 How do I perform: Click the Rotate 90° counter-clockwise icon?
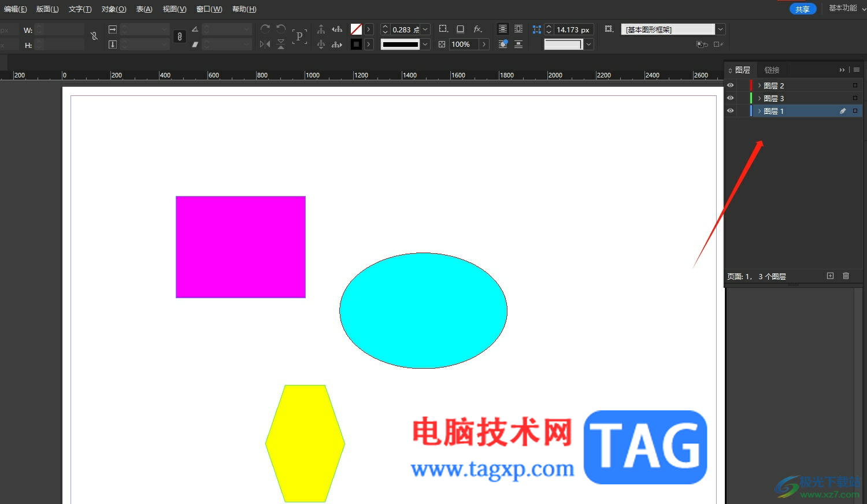click(x=281, y=29)
